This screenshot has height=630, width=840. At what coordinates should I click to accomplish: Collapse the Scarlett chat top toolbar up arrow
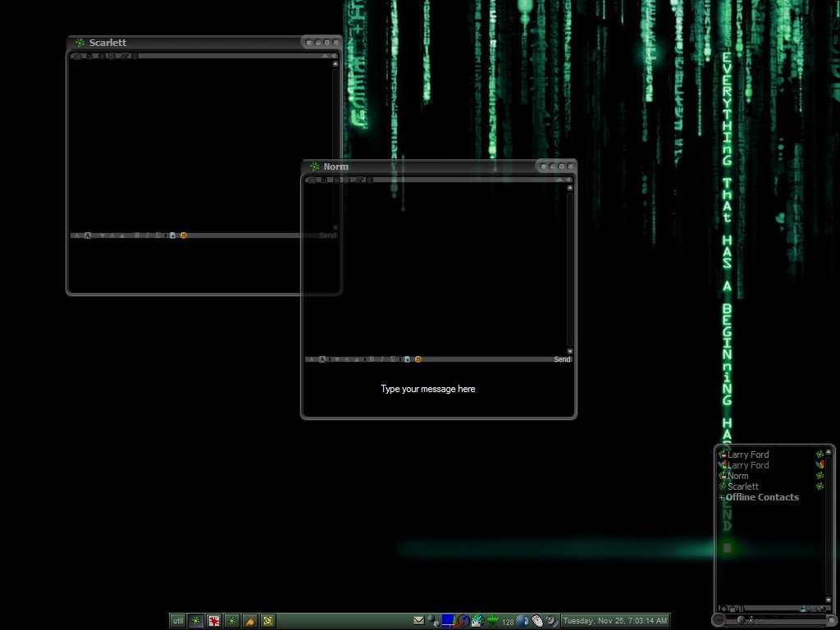tap(325, 56)
